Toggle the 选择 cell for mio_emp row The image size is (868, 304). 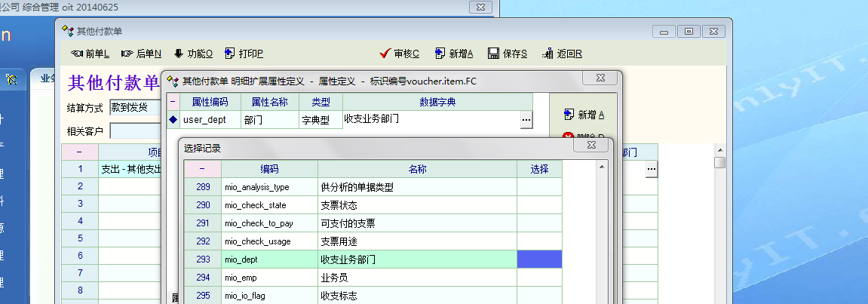click(x=539, y=278)
